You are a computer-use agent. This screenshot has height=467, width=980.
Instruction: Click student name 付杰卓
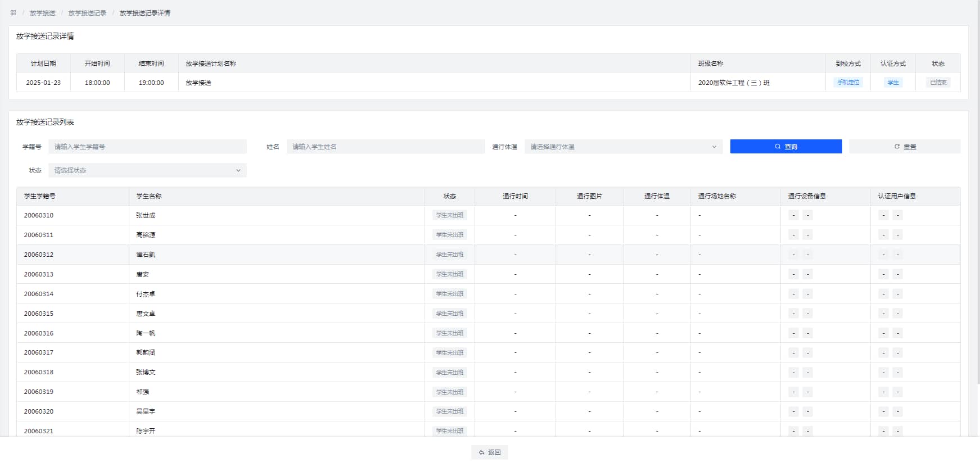pyautogui.click(x=146, y=294)
